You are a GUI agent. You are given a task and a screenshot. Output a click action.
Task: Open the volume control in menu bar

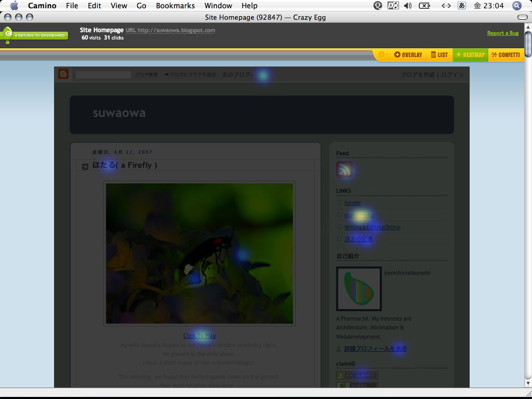click(408, 5)
